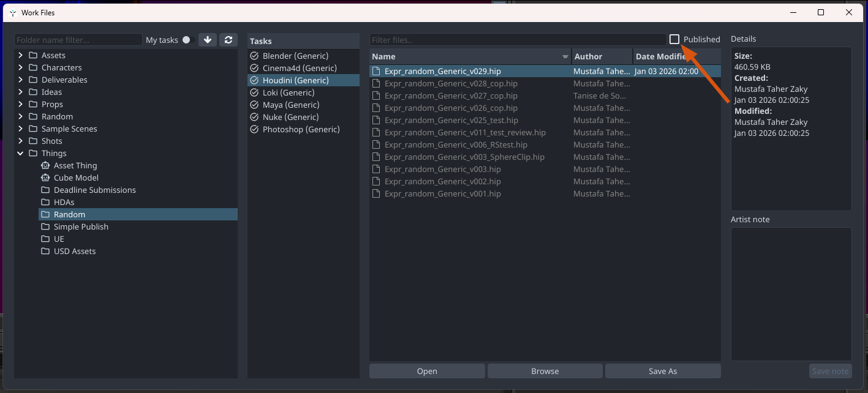
Task: Click the file icon of Expr_random_Generic_v028_cop.hip
Action: tap(377, 83)
